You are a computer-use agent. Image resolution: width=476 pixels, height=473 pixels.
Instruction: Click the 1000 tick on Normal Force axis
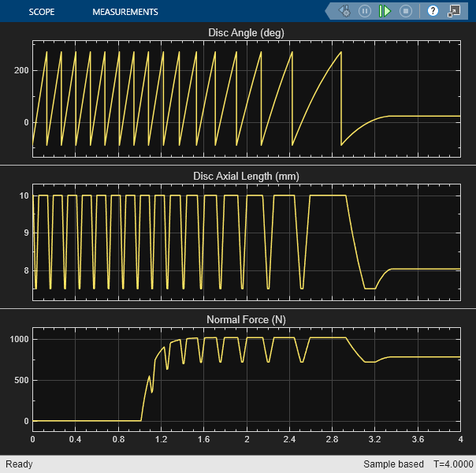(19, 339)
